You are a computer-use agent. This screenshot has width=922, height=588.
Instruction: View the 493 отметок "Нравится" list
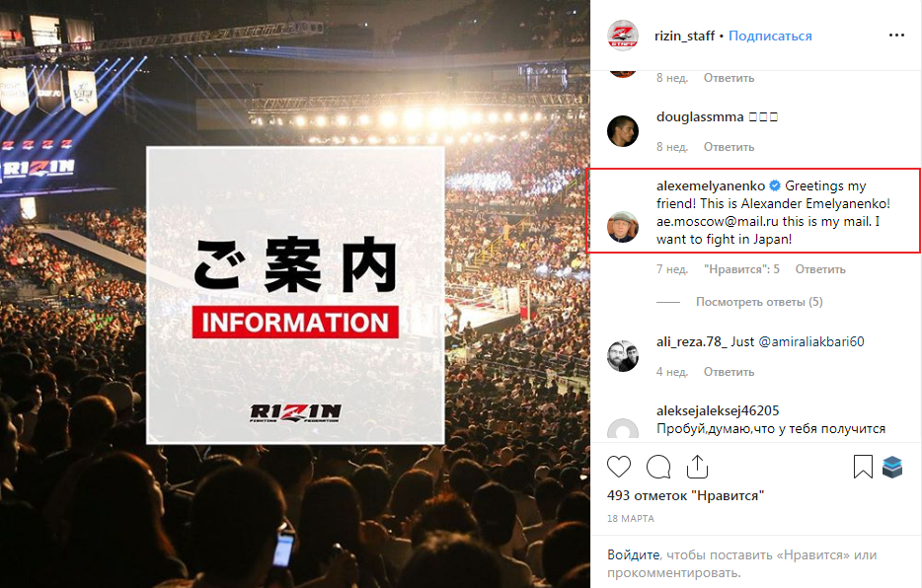click(x=685, y=495)
